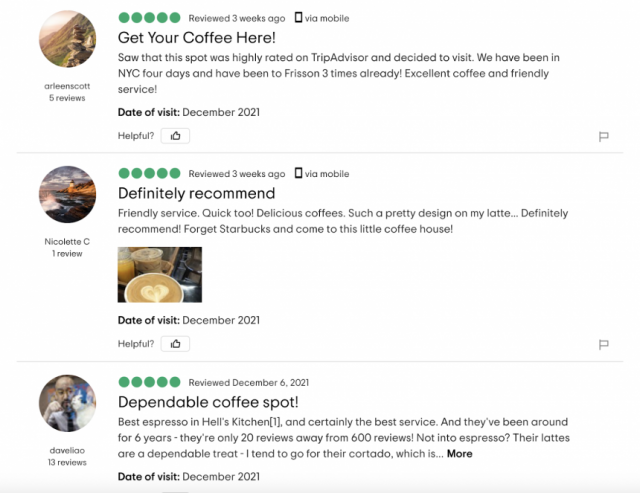Click five-star rating on 'Get Your Coffee Here!'

click(149, 18)
